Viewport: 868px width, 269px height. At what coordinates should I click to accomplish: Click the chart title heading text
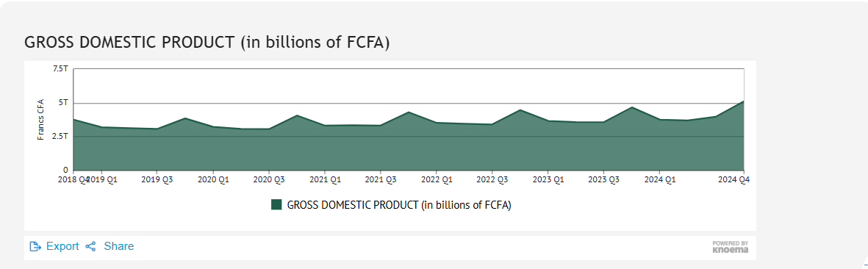tap(207, 43)
